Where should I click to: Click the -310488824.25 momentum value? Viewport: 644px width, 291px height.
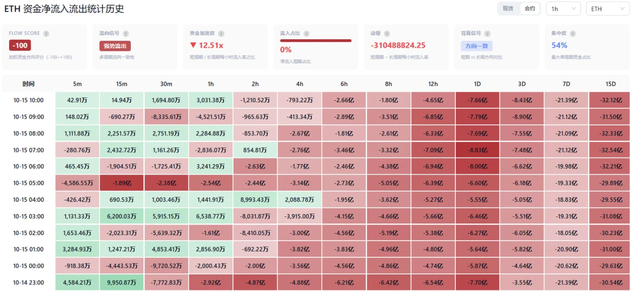coord(398,45)
